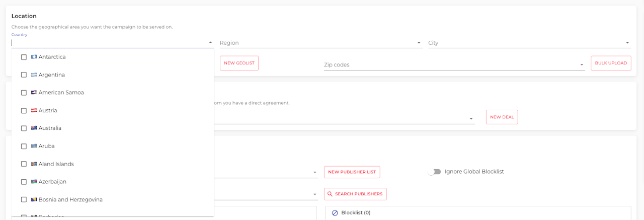Click the Australia flag icon

(34, 128)
